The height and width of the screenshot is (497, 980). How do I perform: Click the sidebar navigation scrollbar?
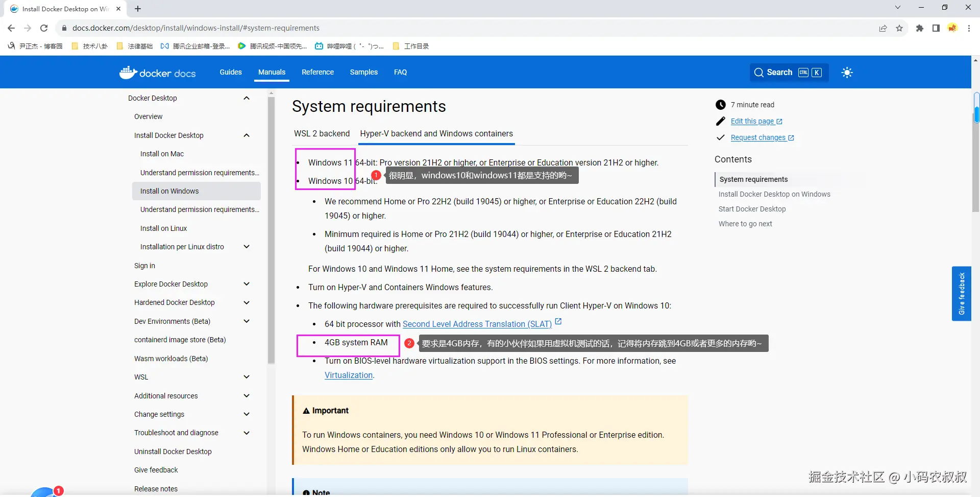click(271, 230)
